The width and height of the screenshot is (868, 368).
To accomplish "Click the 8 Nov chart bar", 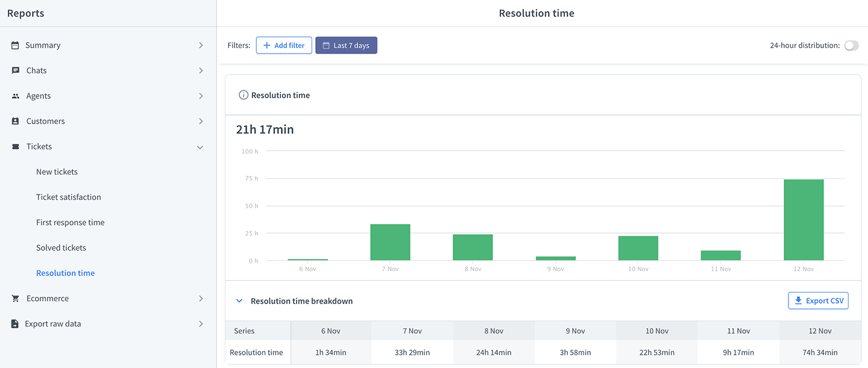I will click(473, 248).
